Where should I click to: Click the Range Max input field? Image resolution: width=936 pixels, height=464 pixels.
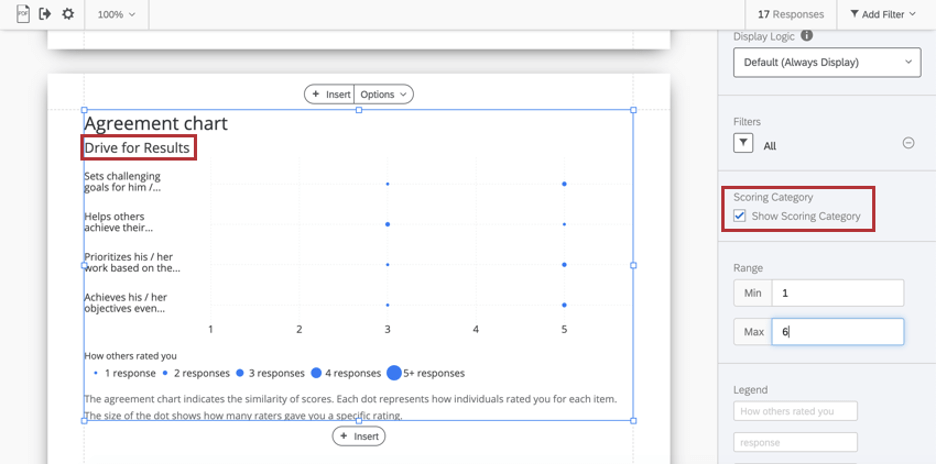coord(837,331)
